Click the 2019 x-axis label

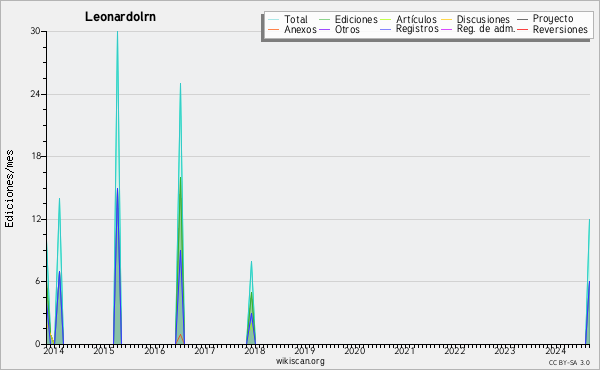pyautogui.click(x=305, y=351)
